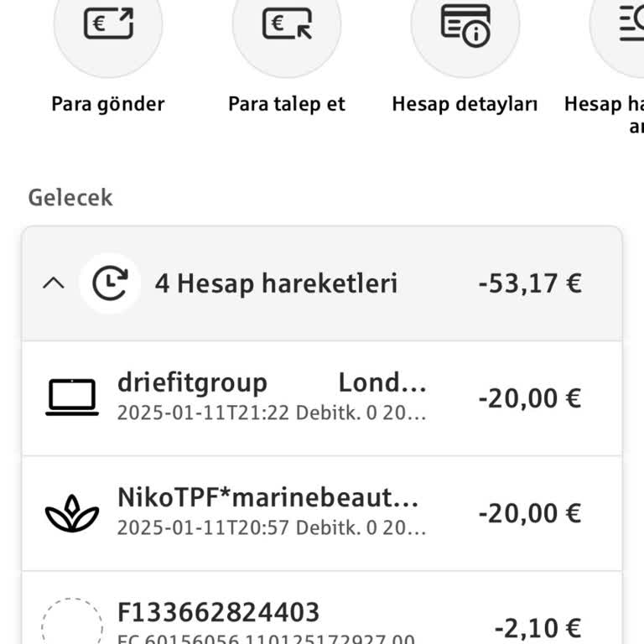Click the -53,17 € pending total

(x=530, y=283)
